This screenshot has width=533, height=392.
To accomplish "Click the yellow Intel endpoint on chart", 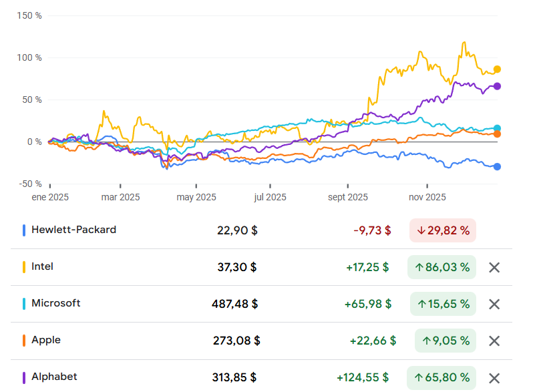I will 497,69.
